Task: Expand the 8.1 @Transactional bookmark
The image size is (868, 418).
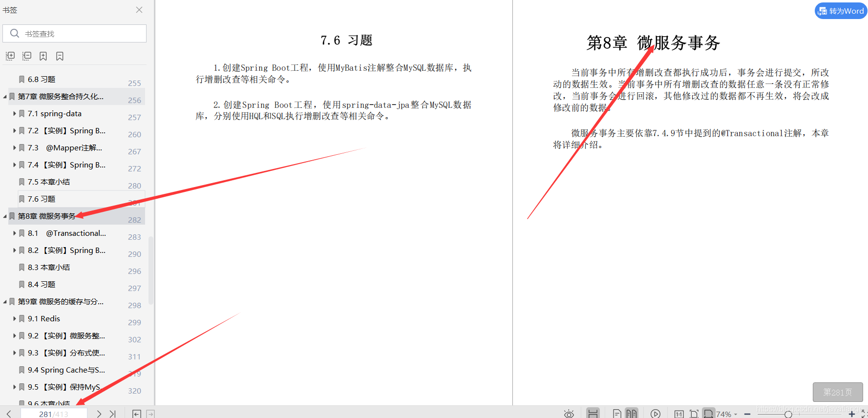Action: click(x=15, y=233)
